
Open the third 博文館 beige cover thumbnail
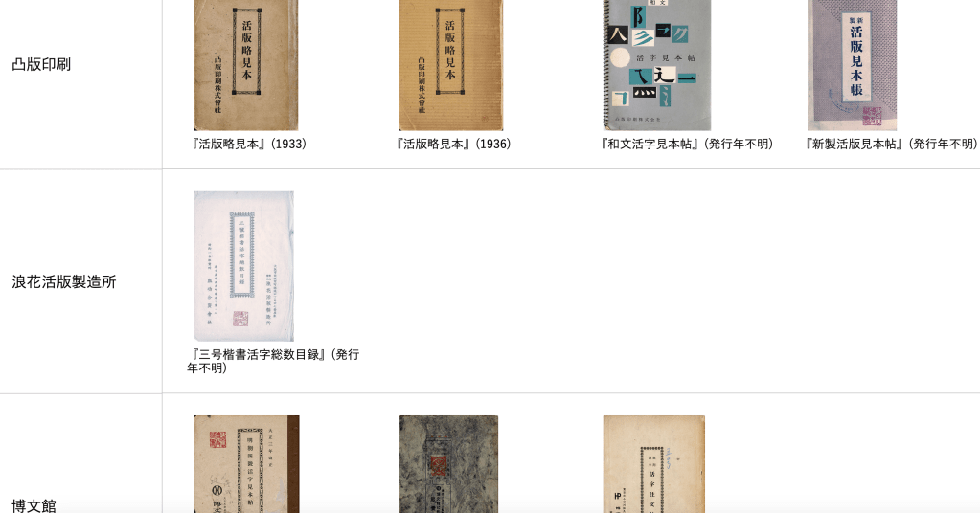pyautogui.click(x=653, y=464)
